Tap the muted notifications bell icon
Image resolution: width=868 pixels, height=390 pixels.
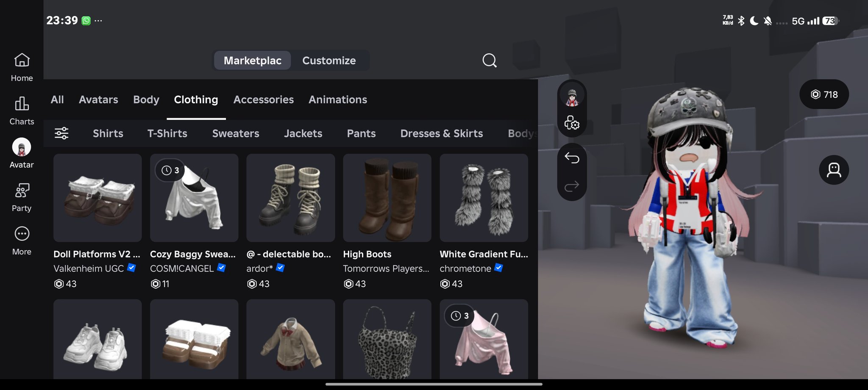(768, 21)
